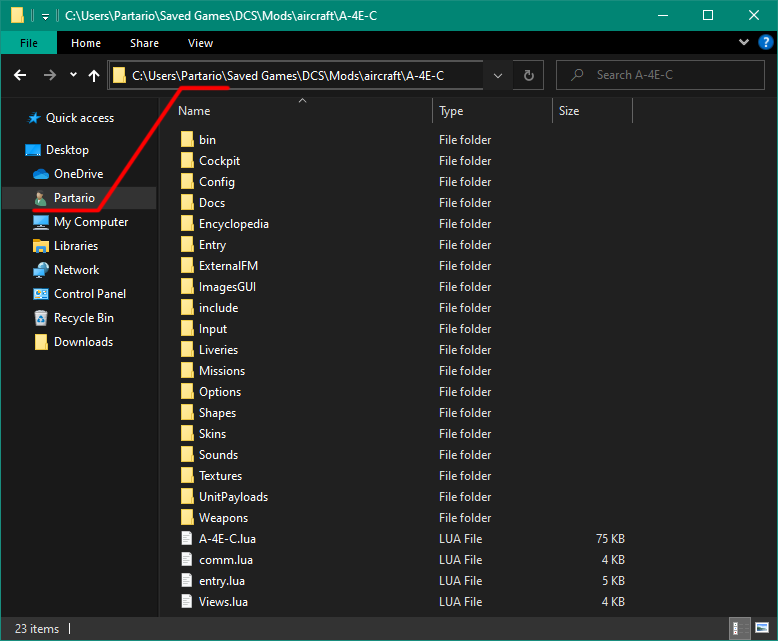Select the Config folder icon
Viewport: 778px width, 641px height.
click(187, 182)
